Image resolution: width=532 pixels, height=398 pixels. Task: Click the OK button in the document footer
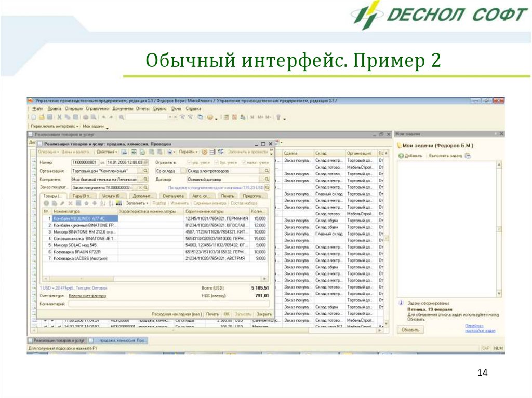tap(227, 314)
